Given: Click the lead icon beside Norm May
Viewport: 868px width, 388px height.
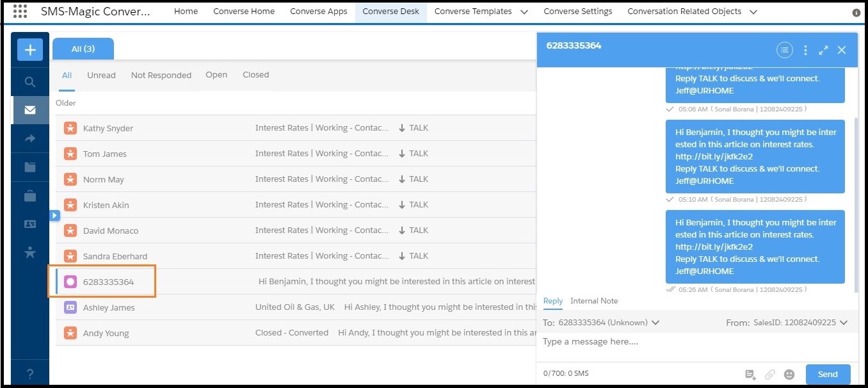Looking at the screenshot, I should (70, 179).
